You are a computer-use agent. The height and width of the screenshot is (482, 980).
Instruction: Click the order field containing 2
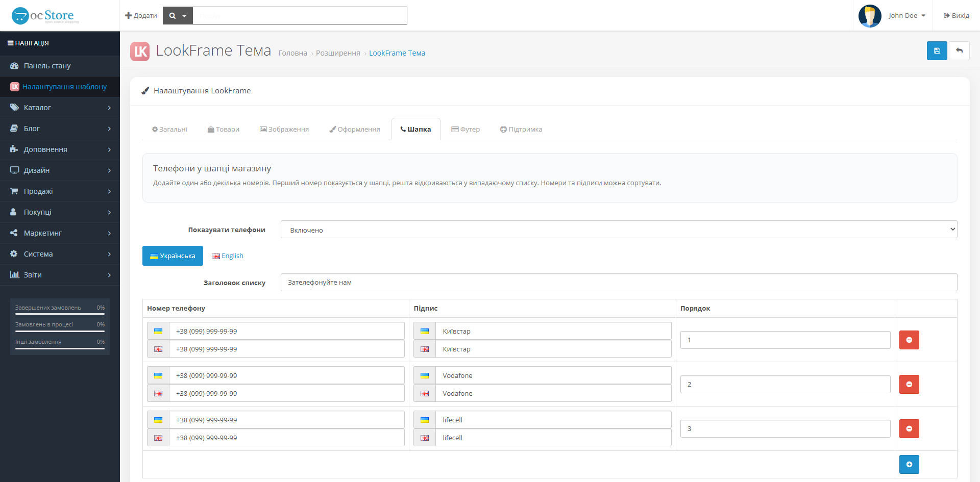(x=785, y=384)
